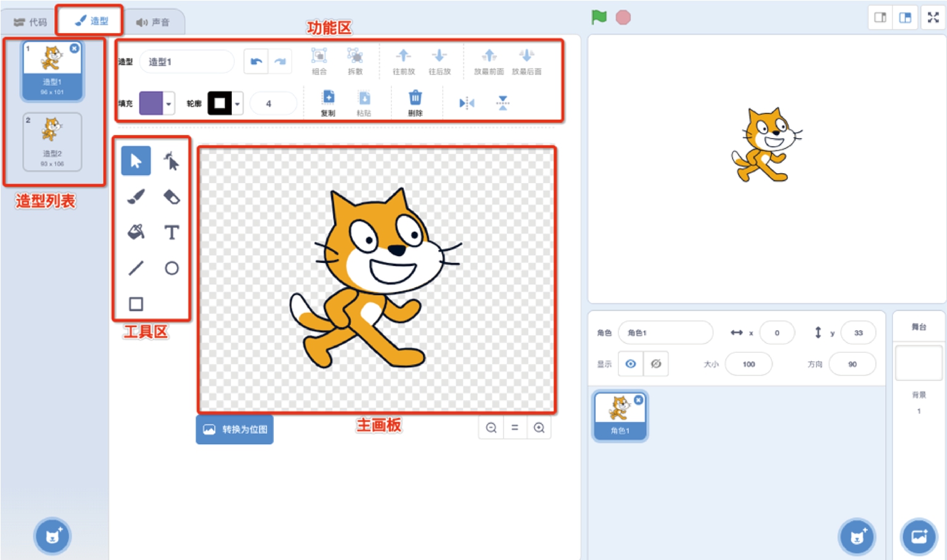947x560 pixels.
Task: Open the fill color dropdown arrow
Action: [x=169, y=103]
